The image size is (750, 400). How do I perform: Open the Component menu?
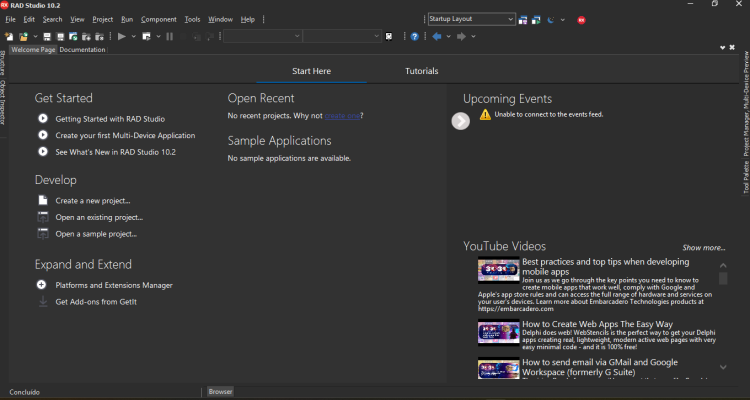coord(159,19)
